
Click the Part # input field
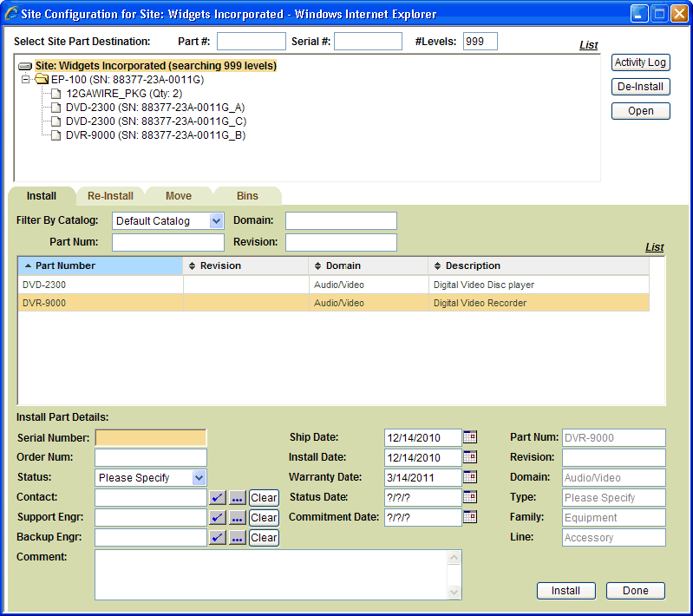251,41
